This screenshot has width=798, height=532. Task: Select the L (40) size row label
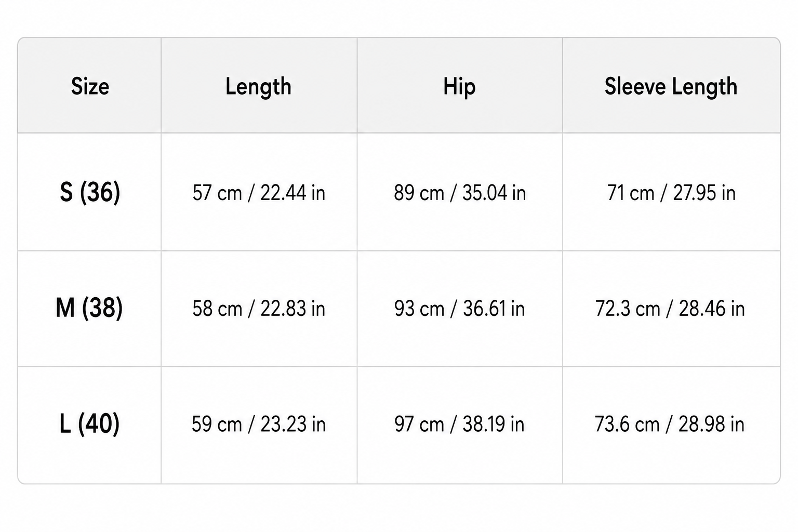pyautogui.click(x=89, y=424)
